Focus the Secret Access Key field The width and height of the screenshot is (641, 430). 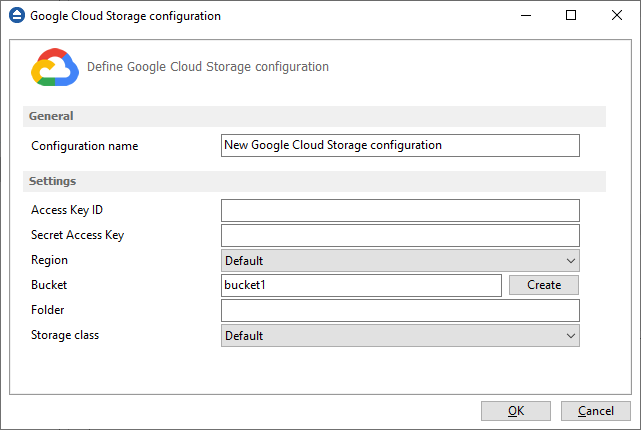click(x=400, y=235)
